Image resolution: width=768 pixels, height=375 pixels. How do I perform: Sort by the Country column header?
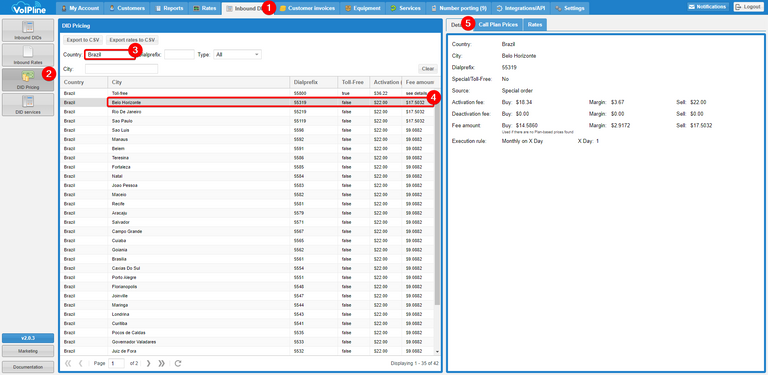[x=84, y=82]
